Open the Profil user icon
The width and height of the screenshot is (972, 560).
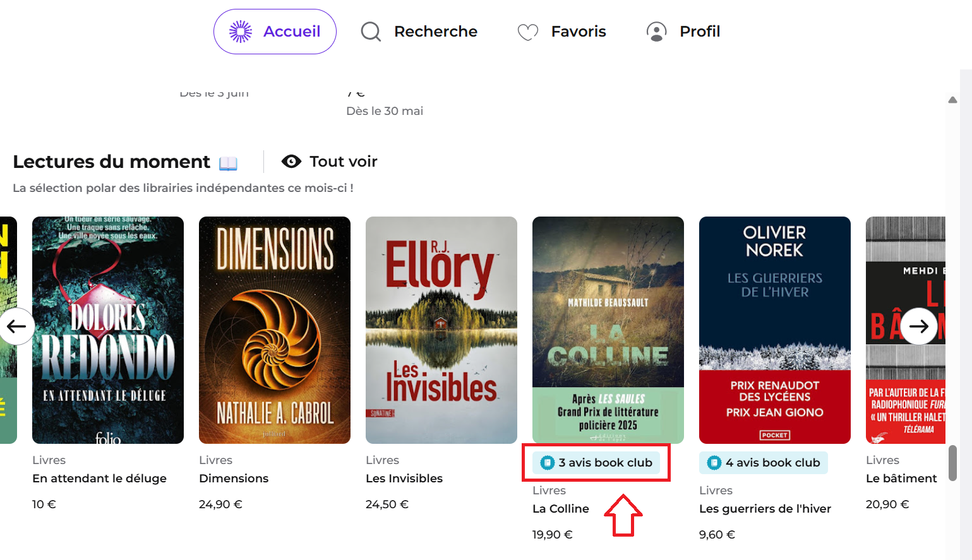pos(657,32)
